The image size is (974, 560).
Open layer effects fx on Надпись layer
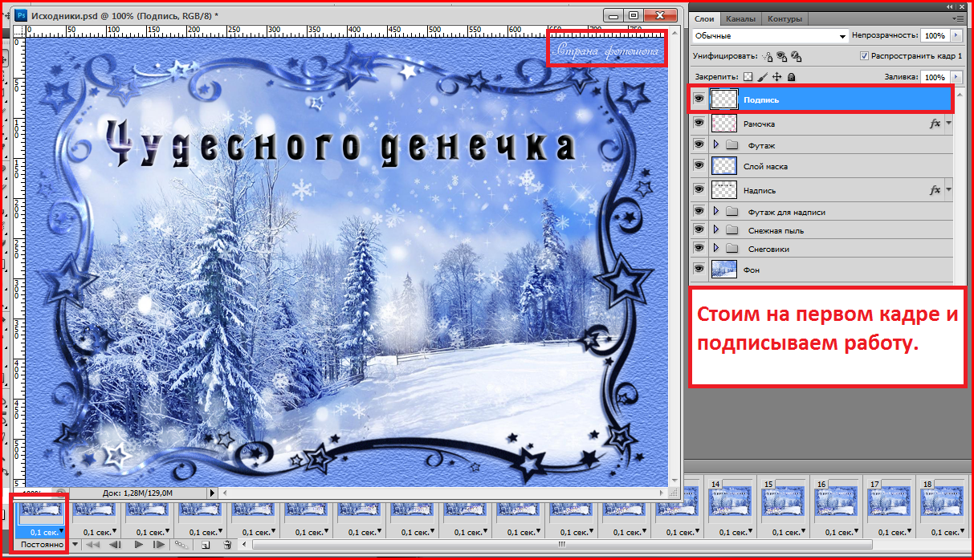point(935,190)
